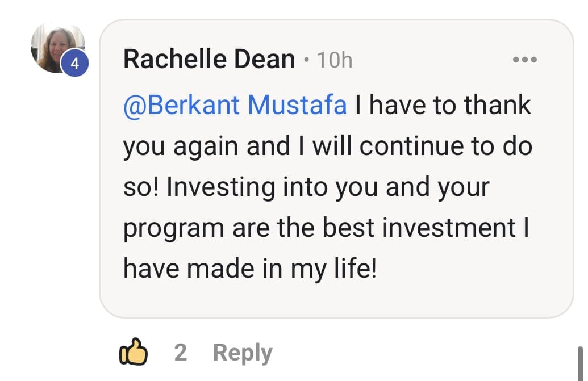Like the comment with the thumbs-up icon

(134, 353)
